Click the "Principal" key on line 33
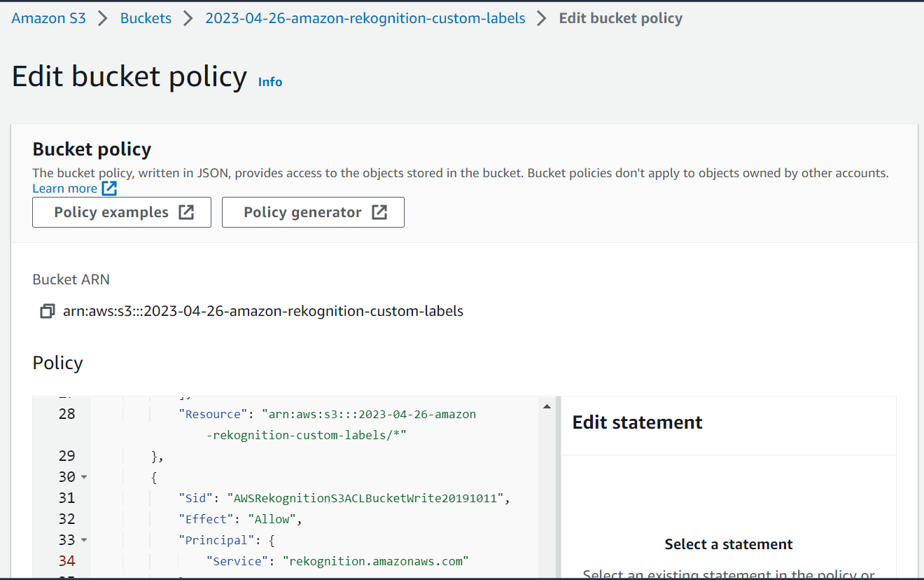The image size is (924, 580). pyautogui.click(x=217, y=540)
